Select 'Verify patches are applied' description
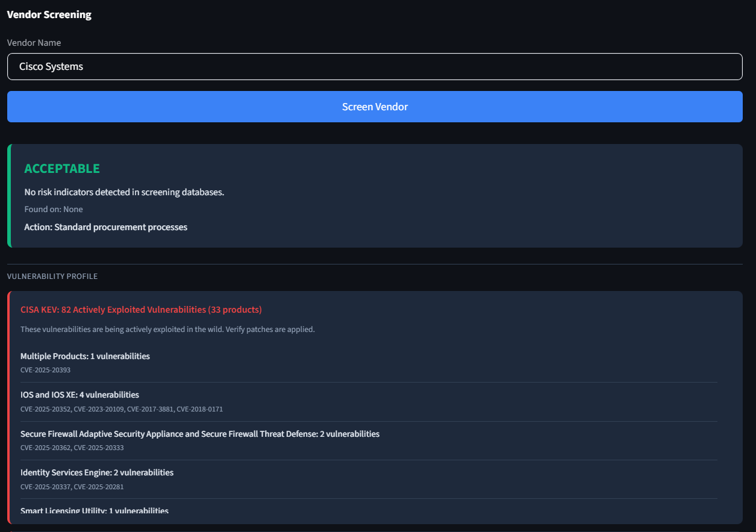 click(x=167, y=330)
